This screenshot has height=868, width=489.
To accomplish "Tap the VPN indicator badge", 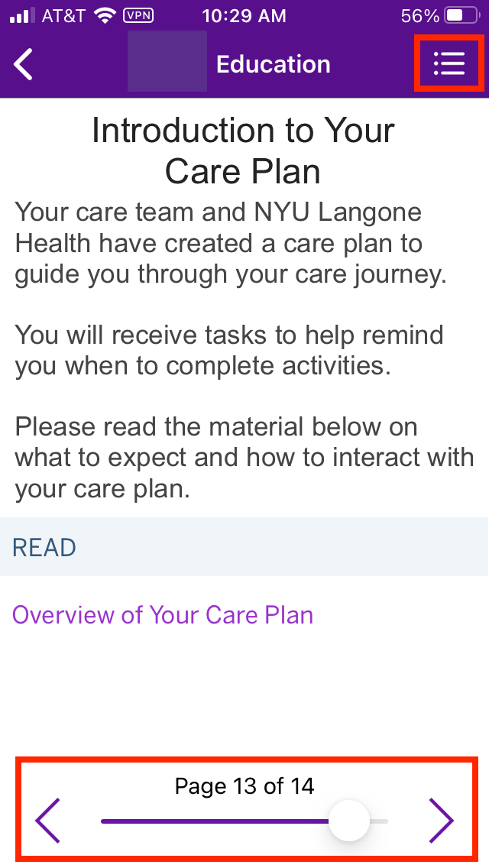I will pos(138,15).
